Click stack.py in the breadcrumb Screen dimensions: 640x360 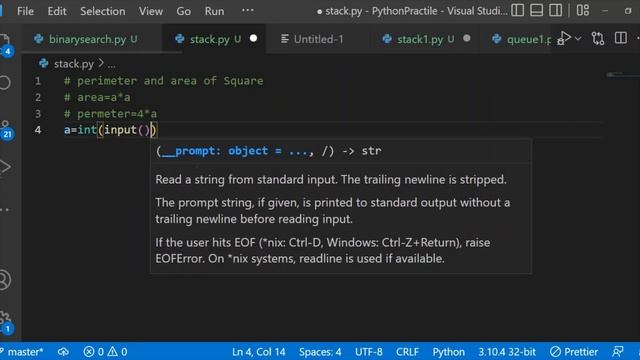tap(73, 64)
